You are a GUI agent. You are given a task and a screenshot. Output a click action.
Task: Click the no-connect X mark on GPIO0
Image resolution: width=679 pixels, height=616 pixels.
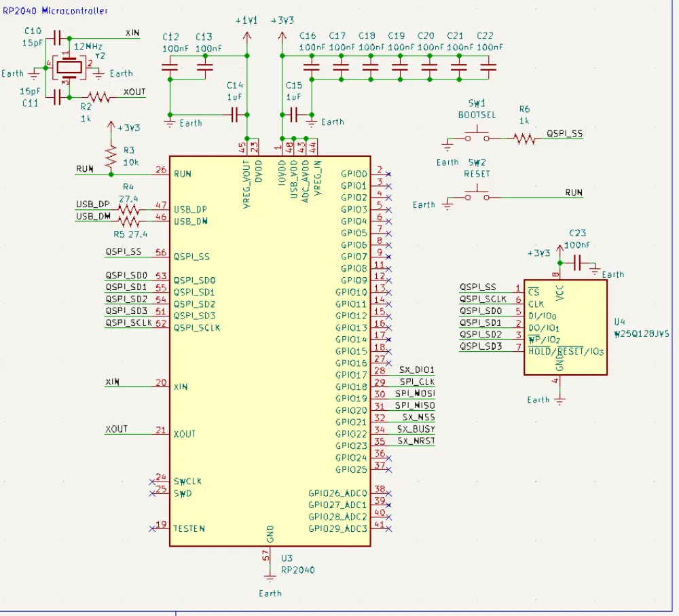click(x=388, y=173)
